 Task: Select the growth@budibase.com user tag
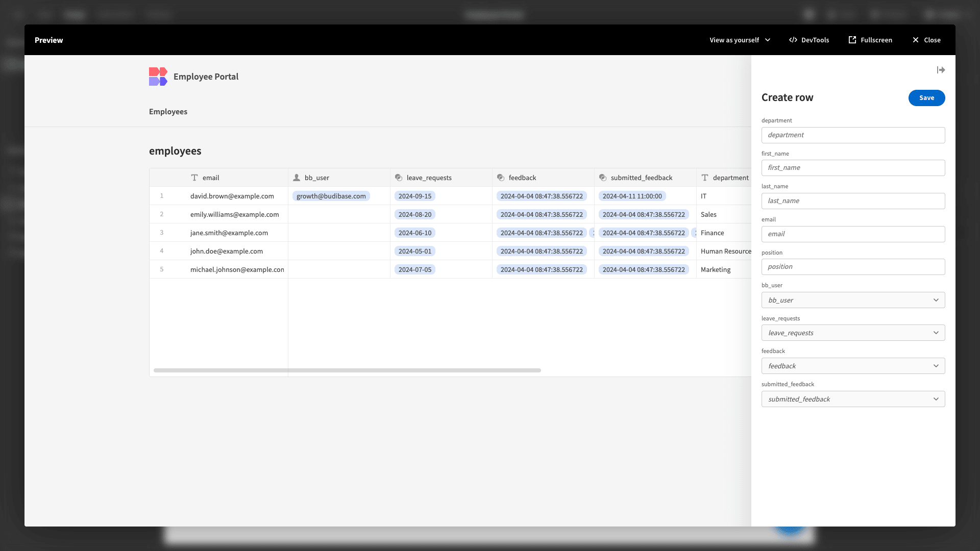[x=331, y=196]
